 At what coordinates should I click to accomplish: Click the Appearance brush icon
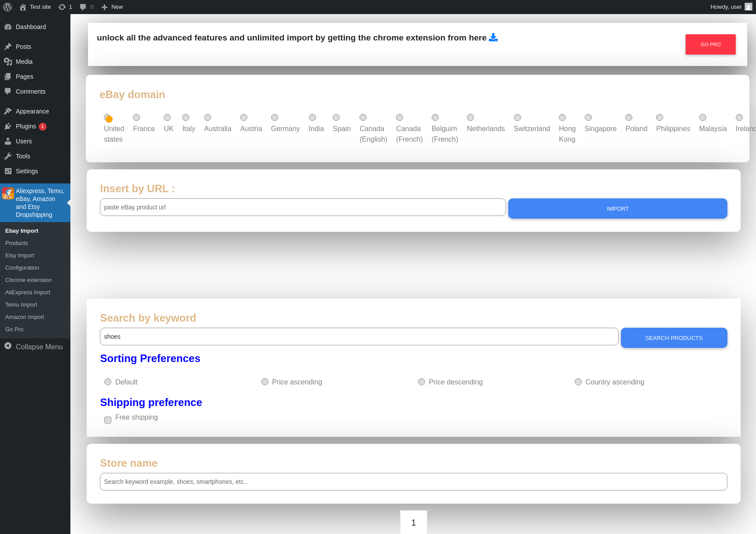tap(8, 111)
